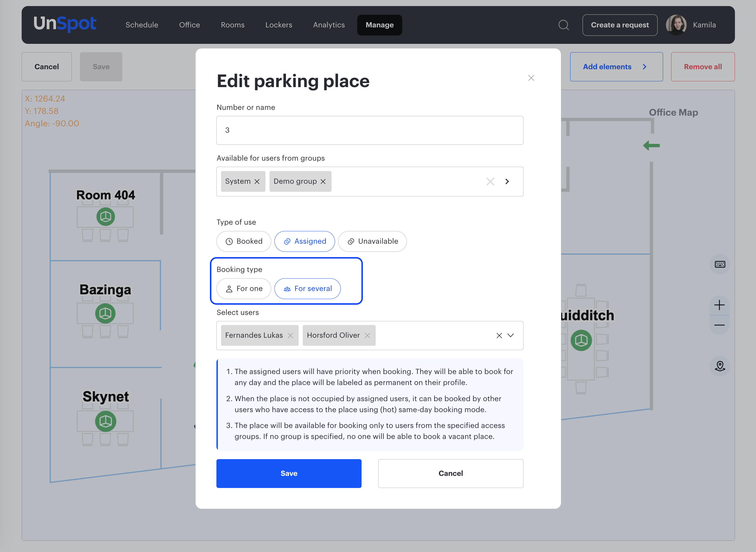Open the Lockers menu

click(x=279, y=25)
